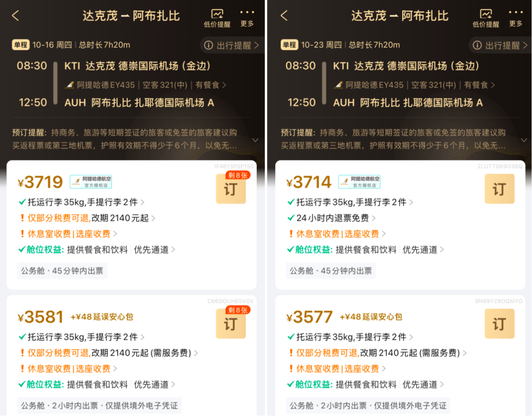Tap 出行提醒 info button for 10-16 flight
Image resolution: width=532 pixels, height=416 pixels.
point(232,45)
